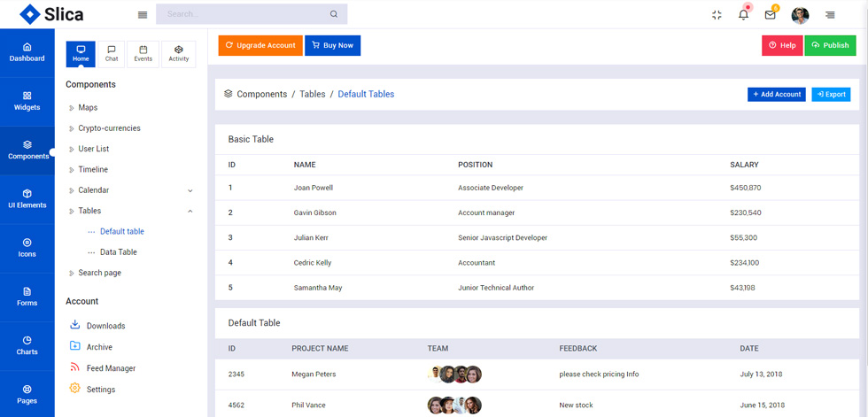Click July 13, 2018 date cell
Screen dimensions: 868x417
point(762,375)
